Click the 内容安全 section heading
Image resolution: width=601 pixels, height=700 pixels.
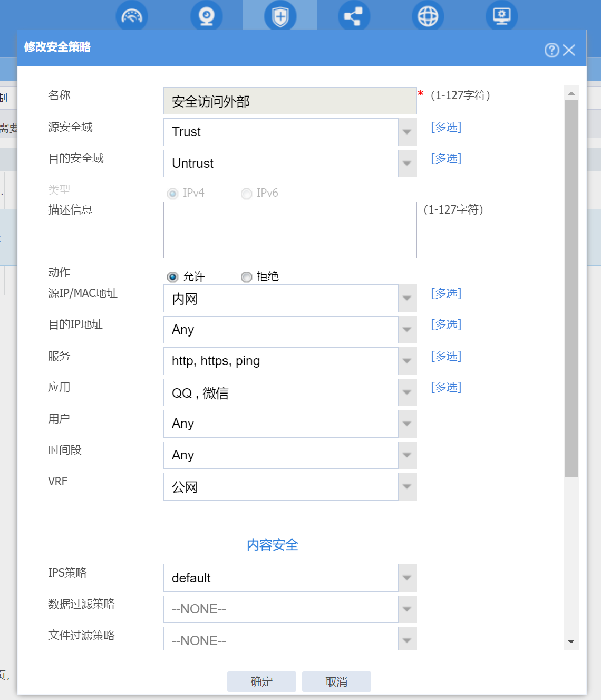pyautogui.click(x=273, y=545)
